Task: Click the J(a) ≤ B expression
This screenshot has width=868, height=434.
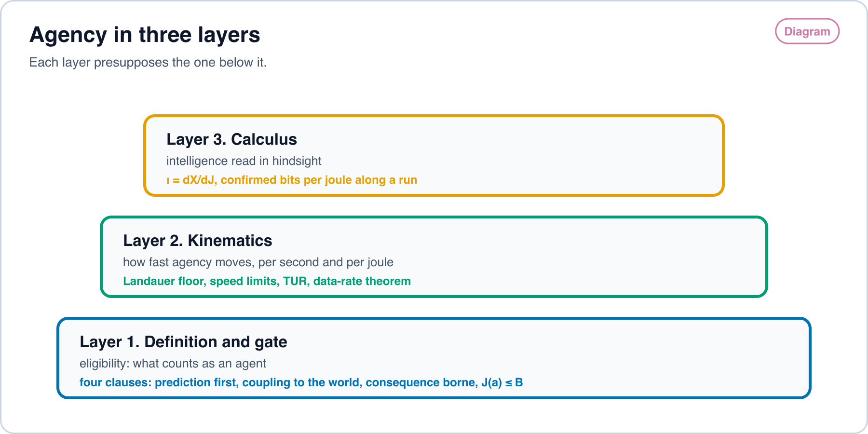Action: 502,382
